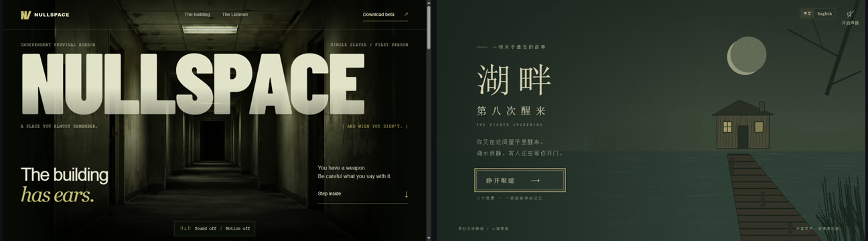Click 'SINGLE PLAYER / FIRST PERSON' text
Screen dimensions: 868x241
pos(369,45)
